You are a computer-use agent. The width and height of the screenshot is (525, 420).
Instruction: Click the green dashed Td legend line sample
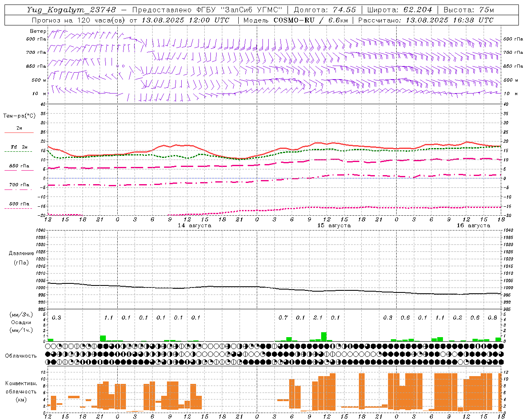tap(18, 151)
